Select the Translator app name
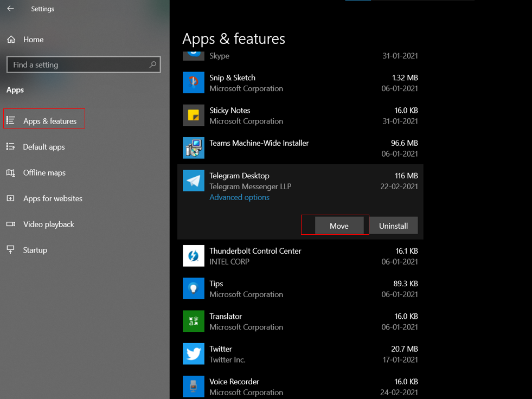The height and width of the screenshot is (399, 532). 226,316
